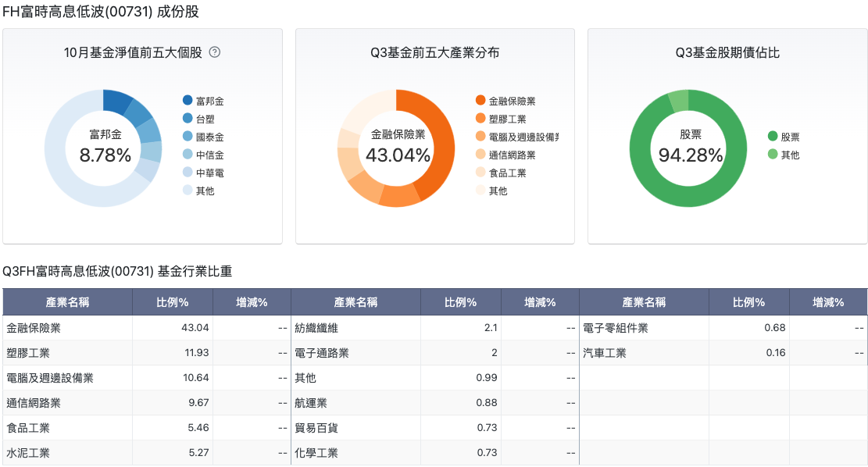
Task: Sort by first 產業名稱 column header
Action: click(x=67, y=302)
